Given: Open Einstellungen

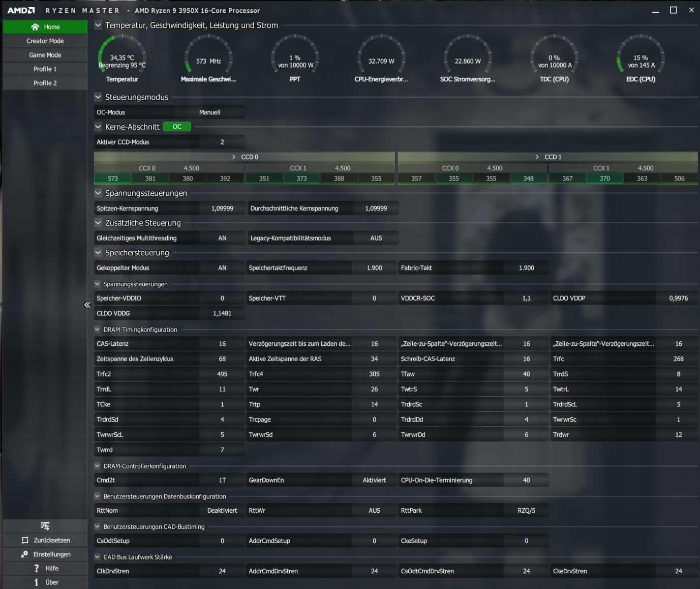Looking at the screenshot, I should (x=45, y=554).
